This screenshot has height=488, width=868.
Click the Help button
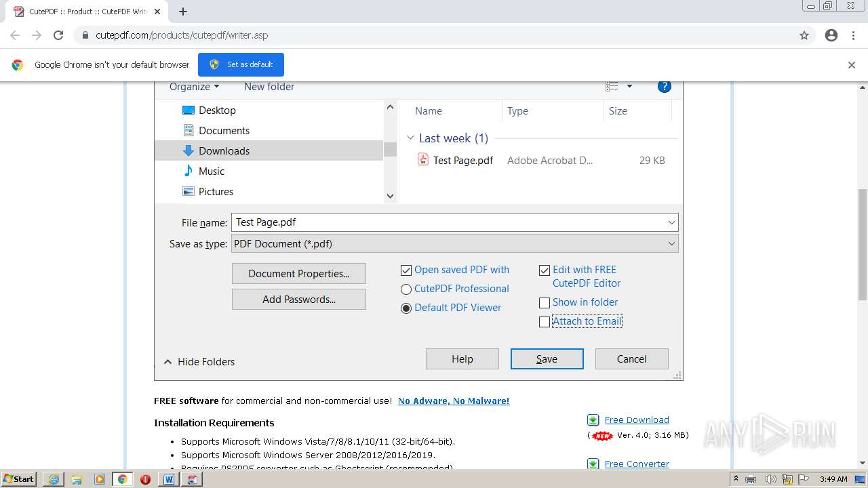[462, 359]
